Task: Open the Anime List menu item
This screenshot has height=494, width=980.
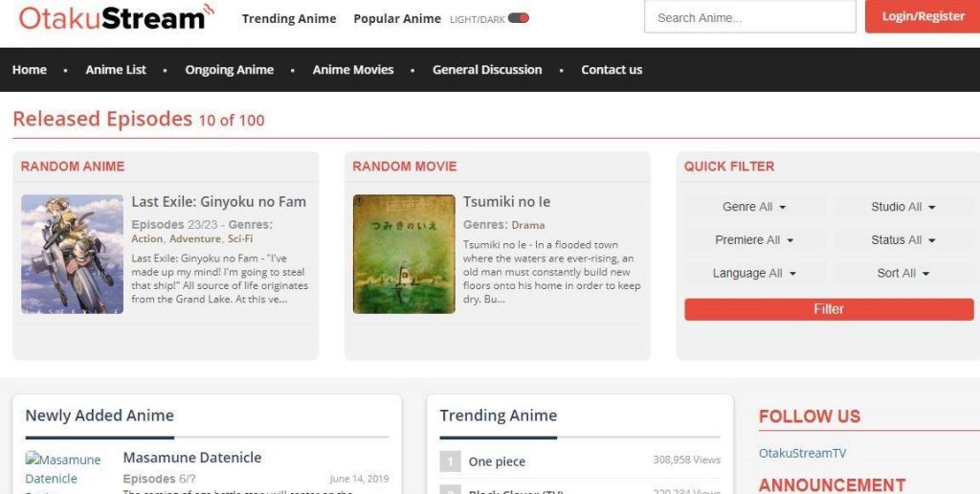Action: (x=116, y=70)
